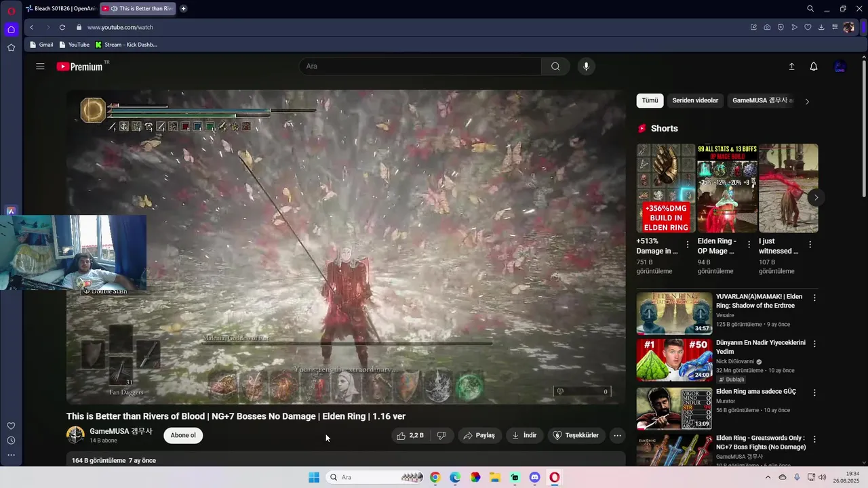
Task: Open GameMUSA 겜무사 channel name link
Action: [121, 431]
